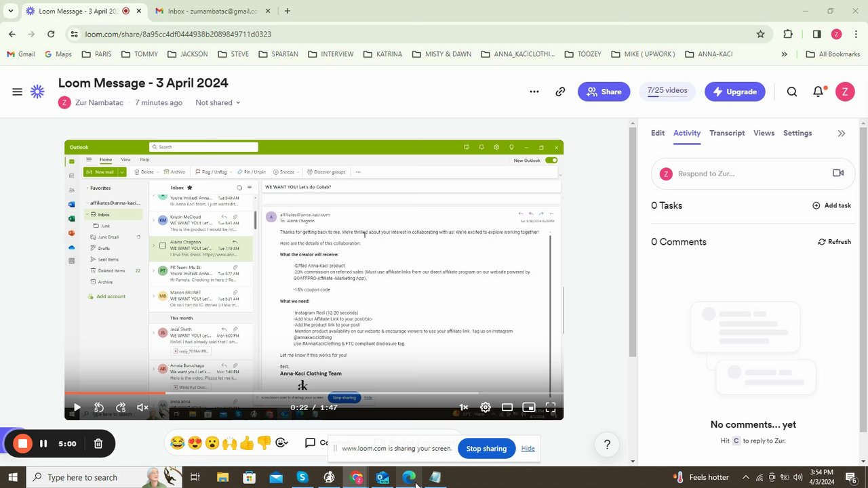
Task: React with the thumbs up emoji
Action: coord(247,443)
